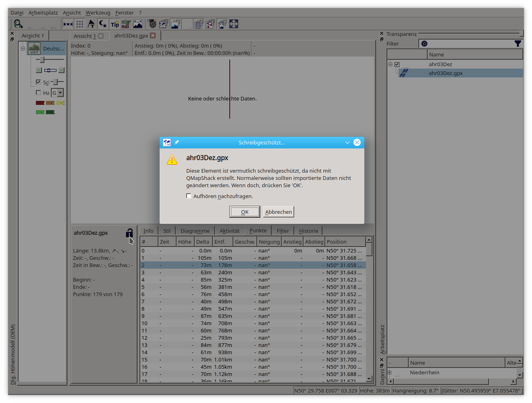
Task: Expand the Niederrhein database entry
Action: tap(390, 372)
